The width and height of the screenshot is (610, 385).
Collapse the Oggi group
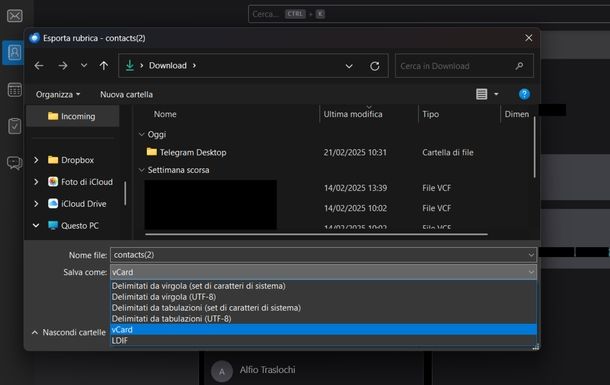(142, 135)
